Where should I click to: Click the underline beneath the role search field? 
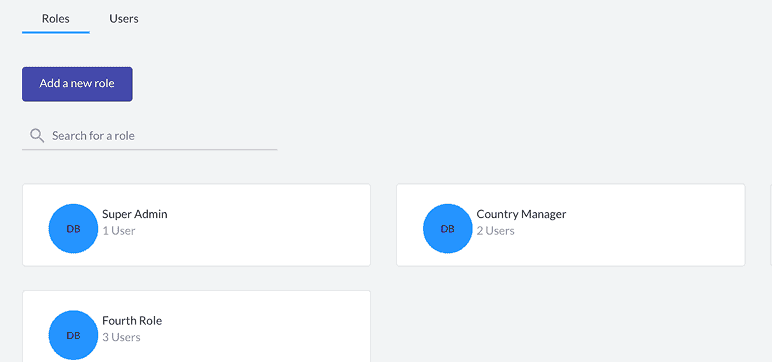click(150, 149)
